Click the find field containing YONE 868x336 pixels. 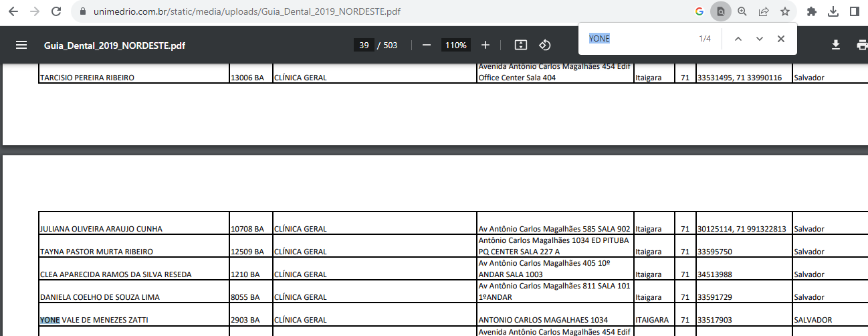point(635,39)
